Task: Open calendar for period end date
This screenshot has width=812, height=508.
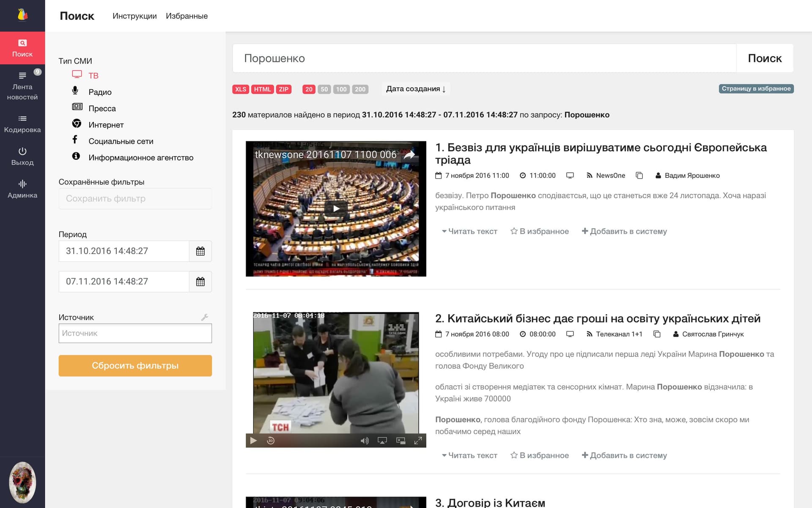Action: (x=200, y=282)
